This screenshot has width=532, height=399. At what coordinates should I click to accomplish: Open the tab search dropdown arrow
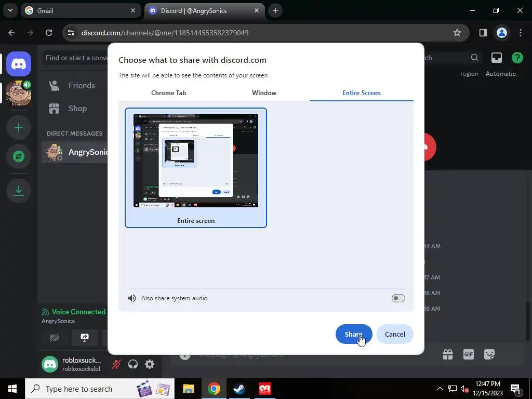(x=10, y=11)
